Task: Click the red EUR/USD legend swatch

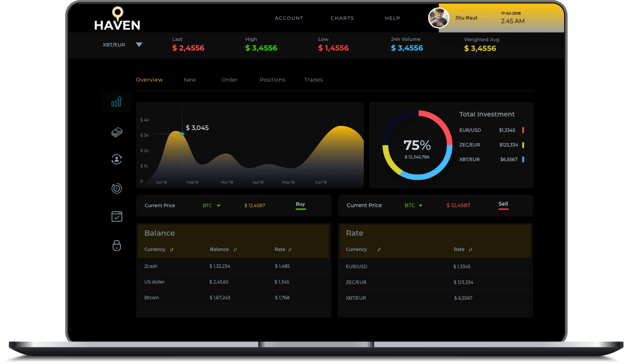Action: click(x=523, y=131)
